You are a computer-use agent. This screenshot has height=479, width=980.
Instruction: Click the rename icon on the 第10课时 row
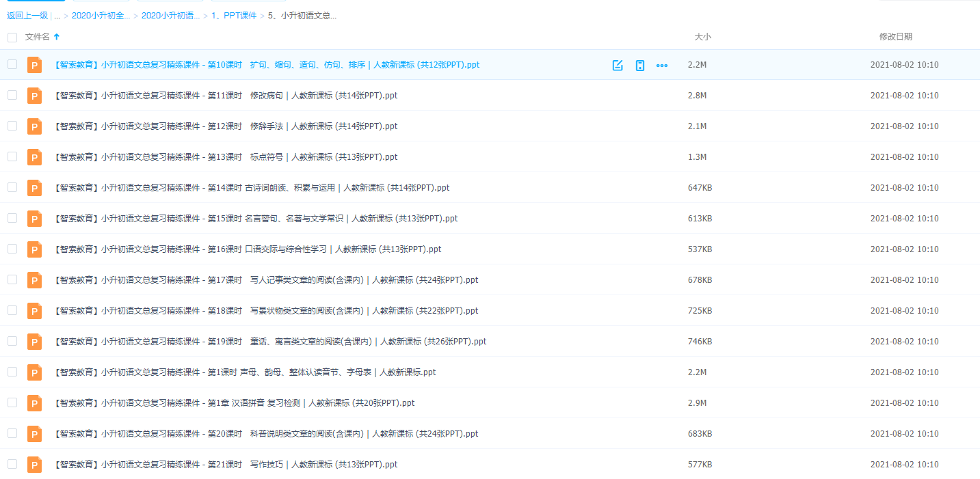pos(618,65)
